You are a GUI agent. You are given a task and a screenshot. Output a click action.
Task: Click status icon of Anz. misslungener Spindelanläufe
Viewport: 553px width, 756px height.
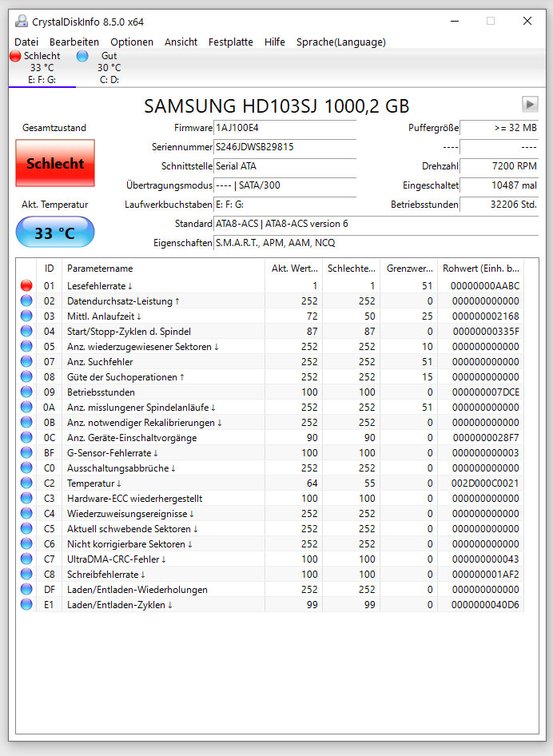pos(26,408)
